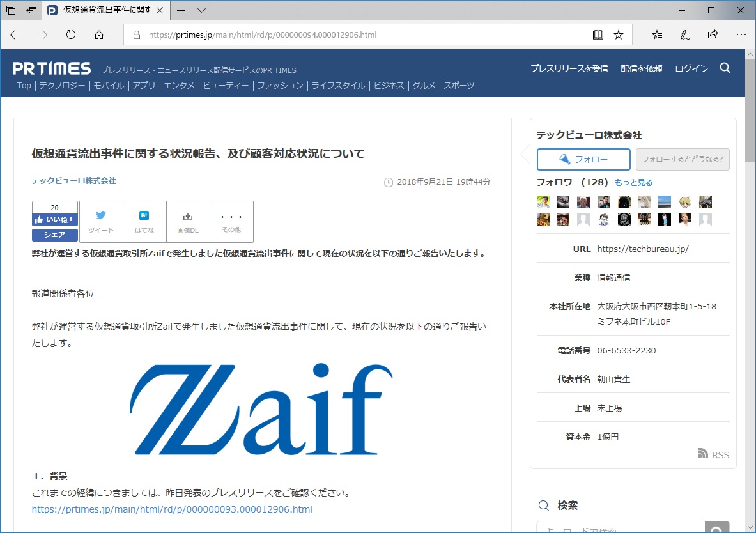Image resolution: width=756 pixels, height=533 pixels.
Task: Open the ビジネス category menu item
Action: 389,85
